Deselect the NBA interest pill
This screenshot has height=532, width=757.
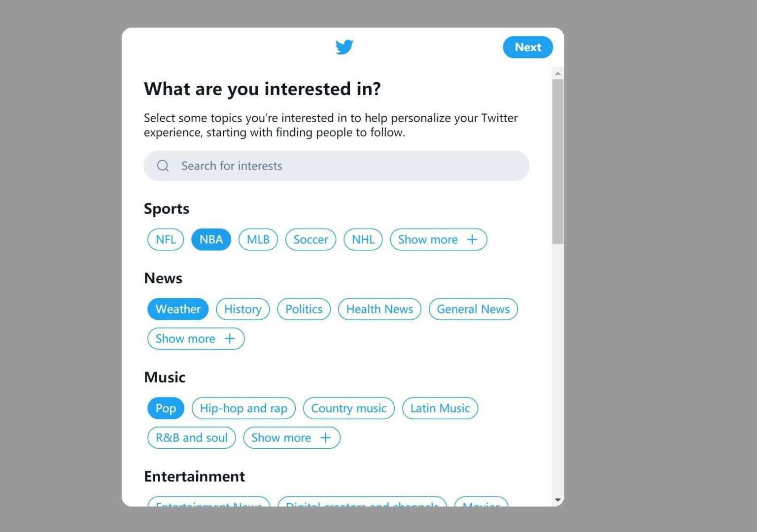211,239
